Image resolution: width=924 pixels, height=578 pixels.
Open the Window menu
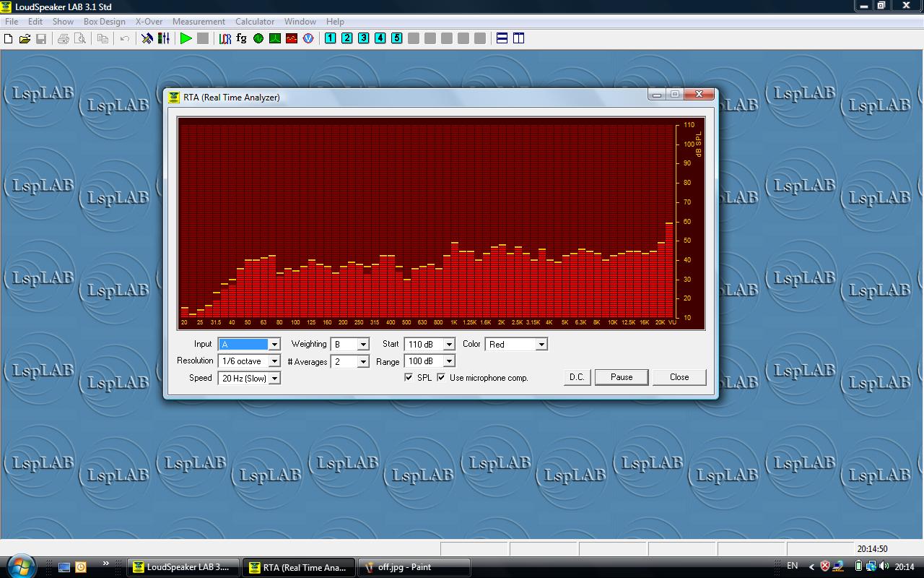pos(300,22)
